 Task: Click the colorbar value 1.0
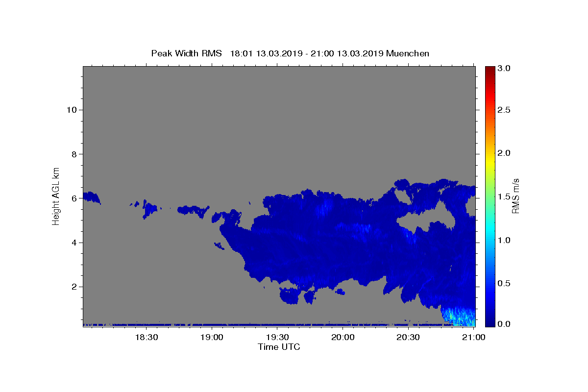pos(505,240)
